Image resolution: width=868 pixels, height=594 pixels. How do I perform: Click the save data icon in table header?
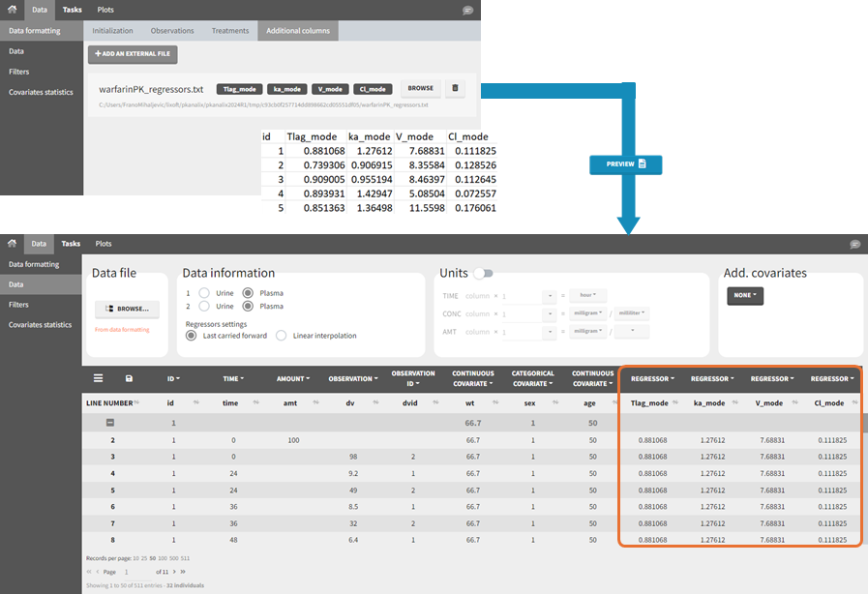click(x=131, y=378)
